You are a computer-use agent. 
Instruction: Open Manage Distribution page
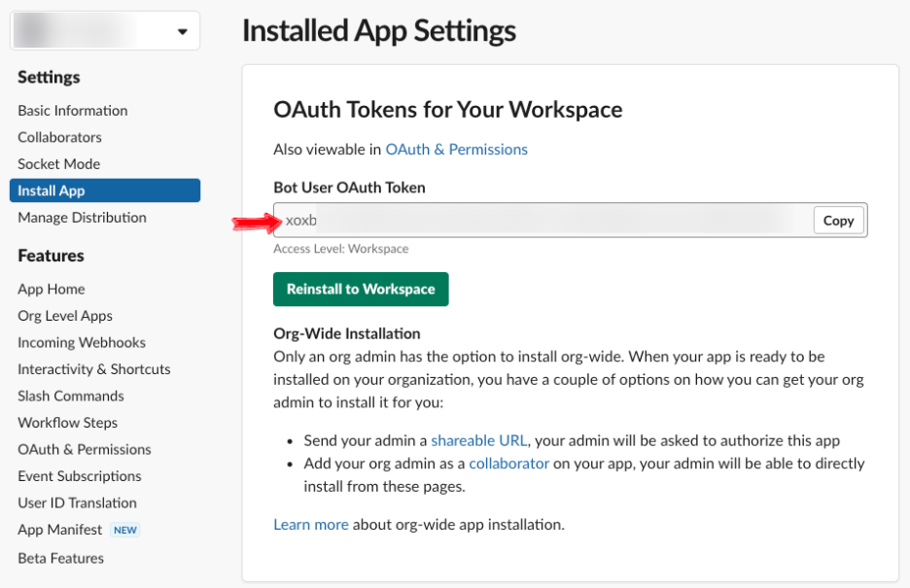coord(82,218)
